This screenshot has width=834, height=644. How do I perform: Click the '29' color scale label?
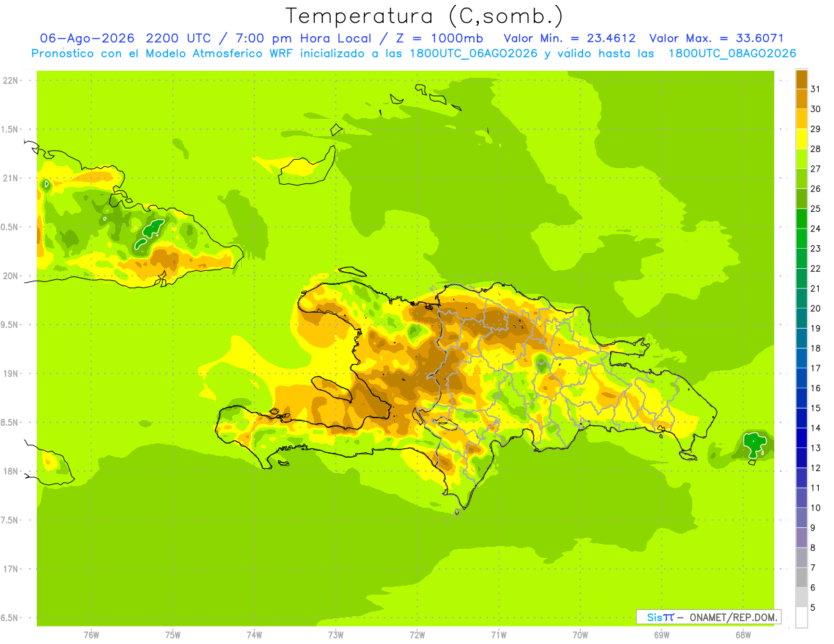tap(816, 129)
